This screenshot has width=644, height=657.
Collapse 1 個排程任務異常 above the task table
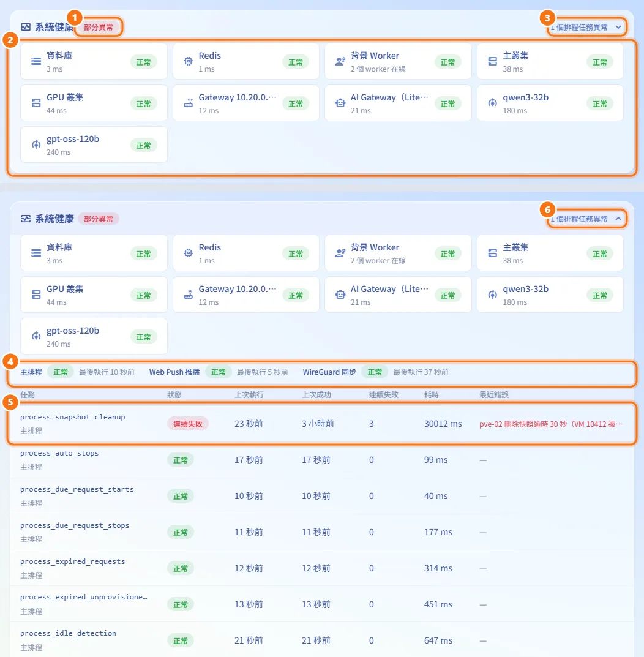pyautogui.click(x=586, y=219)
